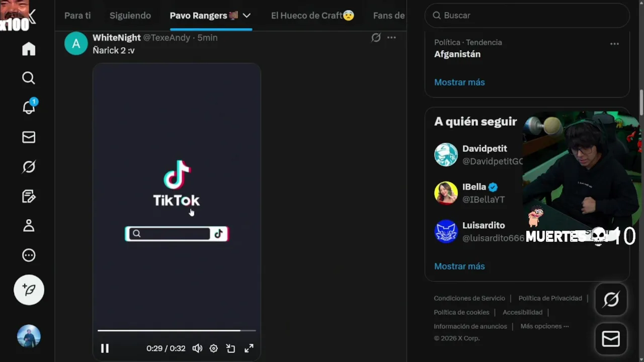
Task: Open Luisardito avatar
Action: click(446, 231)
